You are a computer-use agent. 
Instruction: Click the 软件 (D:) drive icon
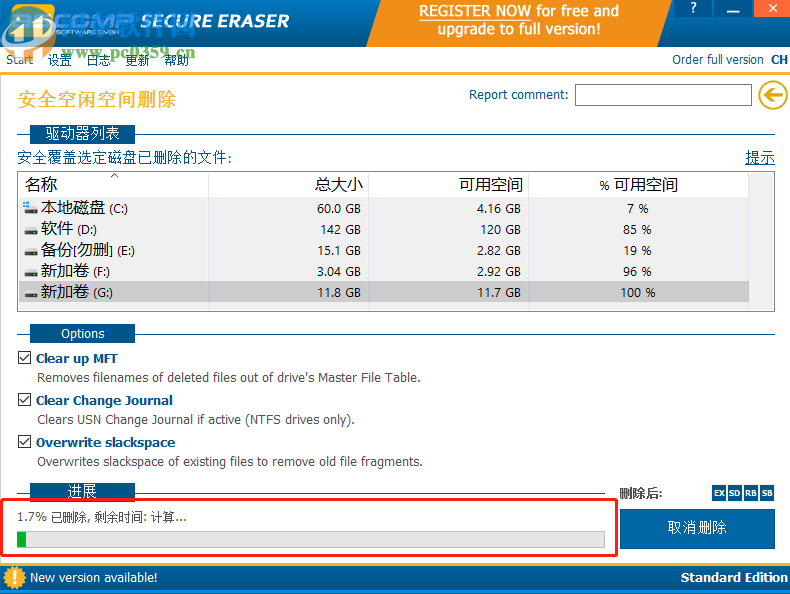coord(31,230)
